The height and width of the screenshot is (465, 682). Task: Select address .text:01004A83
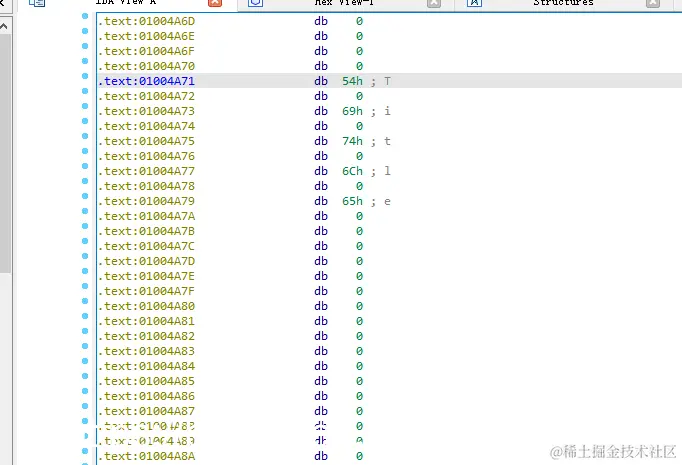[x=147, y=351]
